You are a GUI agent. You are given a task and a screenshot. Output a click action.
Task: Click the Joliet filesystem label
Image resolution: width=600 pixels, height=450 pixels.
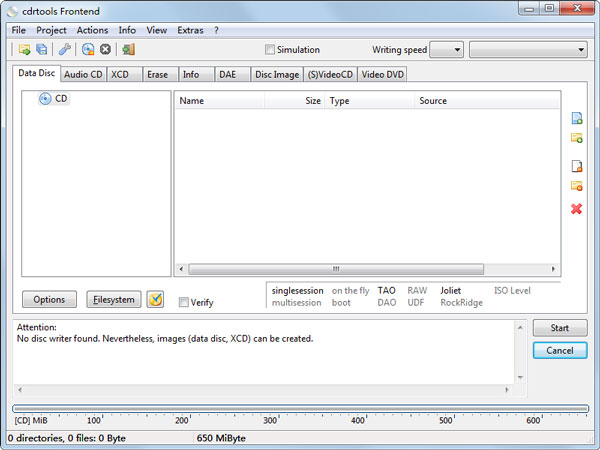pyautogui.click(x=450, y=291)
